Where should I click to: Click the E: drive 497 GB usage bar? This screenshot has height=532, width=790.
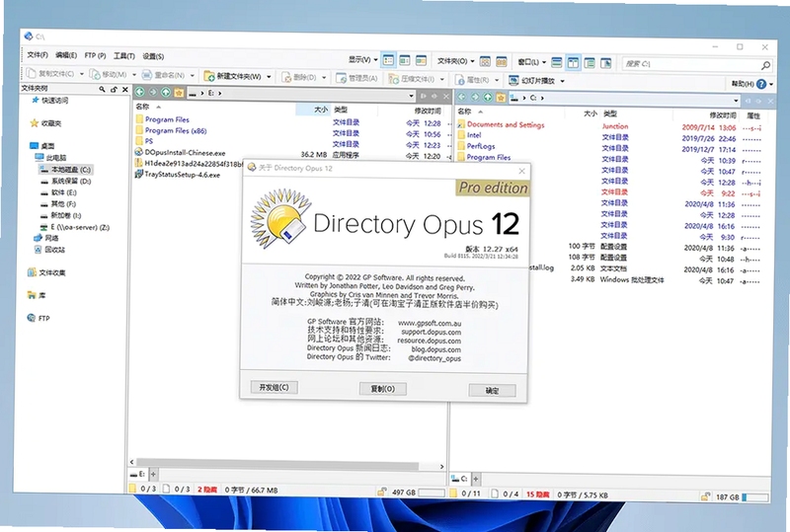point(432,493)
